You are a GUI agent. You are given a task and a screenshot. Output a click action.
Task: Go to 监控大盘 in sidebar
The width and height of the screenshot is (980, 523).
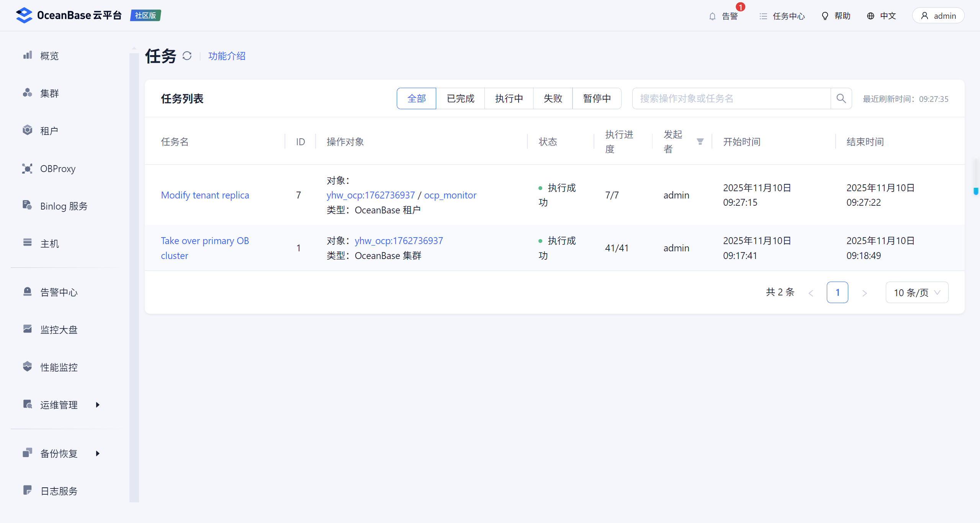pos(59,330)
